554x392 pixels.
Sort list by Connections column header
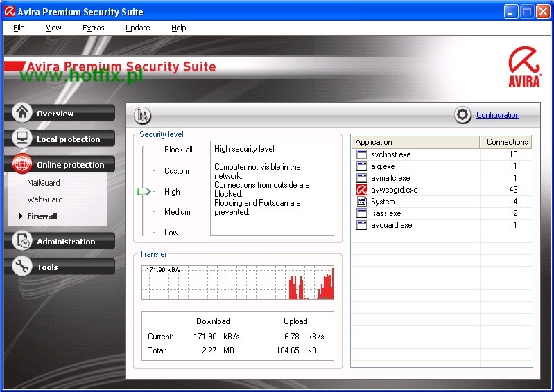click(506, 142)
